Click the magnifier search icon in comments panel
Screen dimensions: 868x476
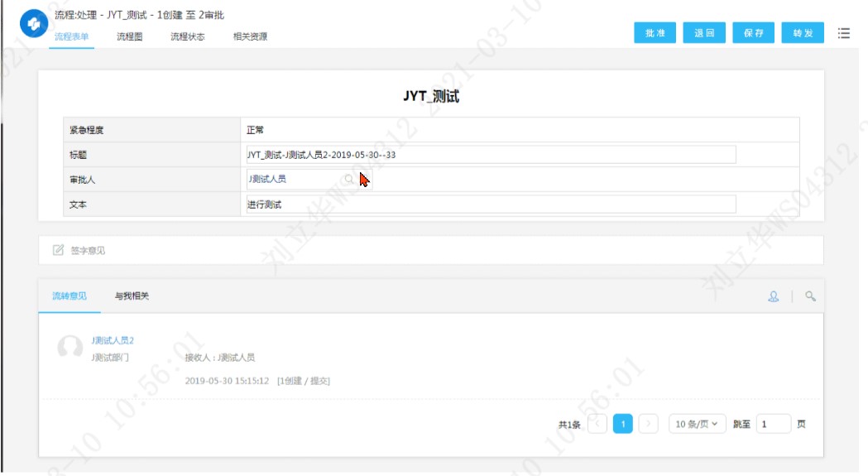tap(810, 296)
